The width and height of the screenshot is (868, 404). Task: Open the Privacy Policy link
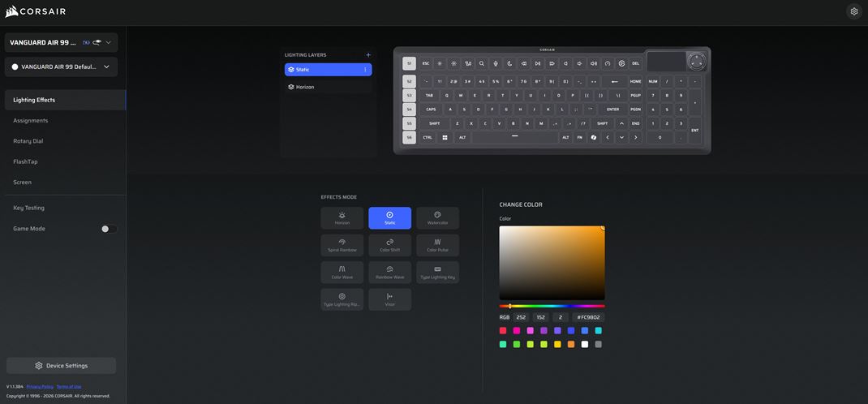[39, 386]
